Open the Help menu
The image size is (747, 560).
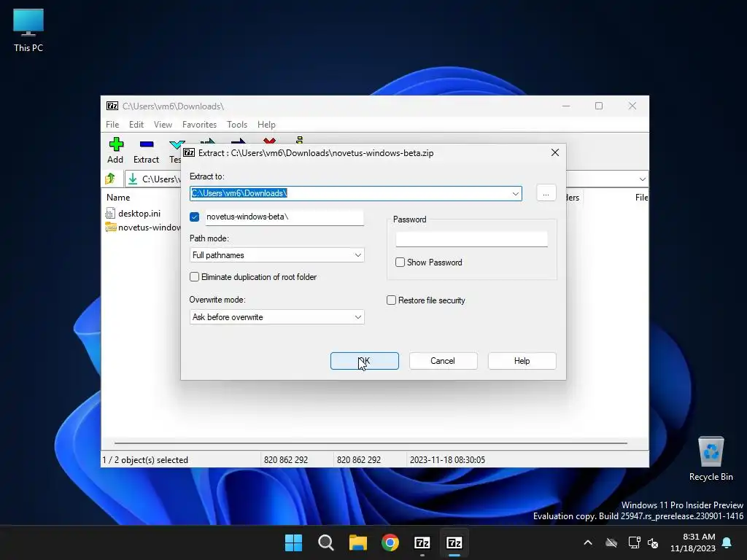pos(266,124)
